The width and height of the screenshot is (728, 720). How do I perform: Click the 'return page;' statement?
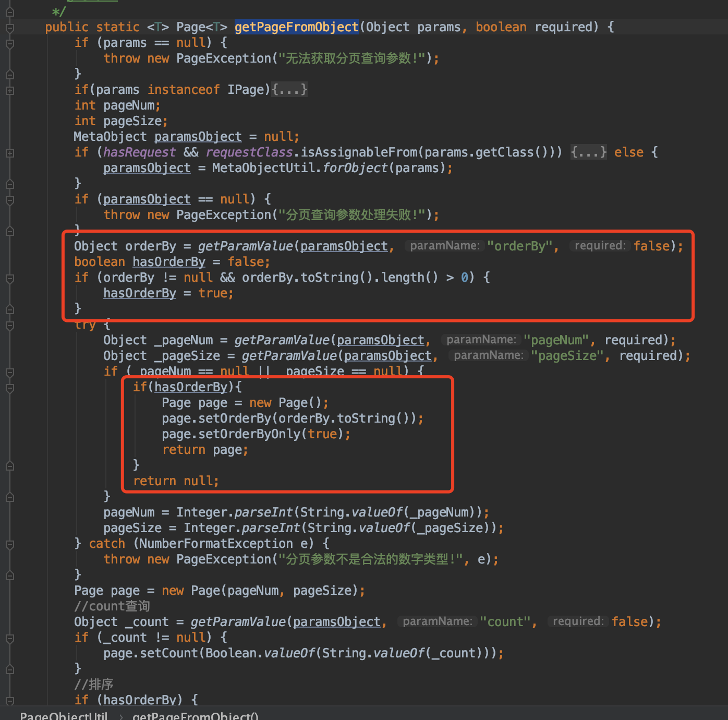[x=205, y=450]
